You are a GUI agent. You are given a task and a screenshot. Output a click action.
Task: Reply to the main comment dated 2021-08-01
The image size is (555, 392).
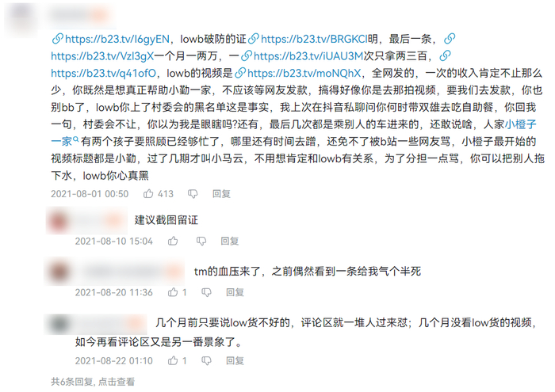pyautogui.click(x=221, y=194)
